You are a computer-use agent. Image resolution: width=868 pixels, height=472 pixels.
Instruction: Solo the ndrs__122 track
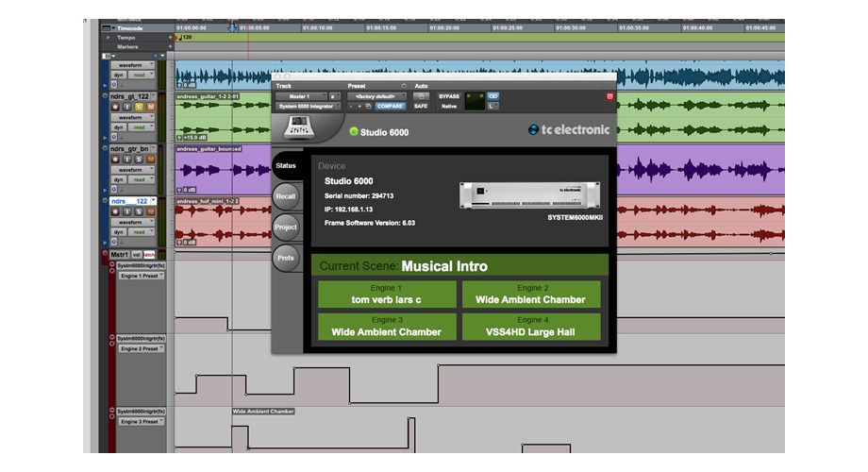139,211
